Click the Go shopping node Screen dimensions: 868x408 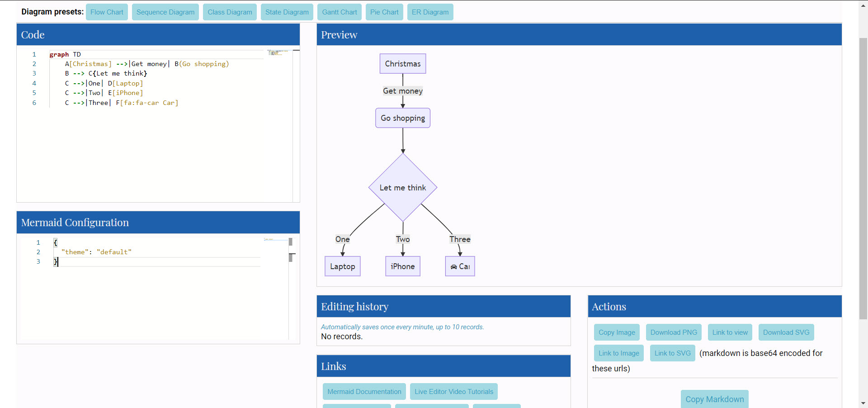click(403, 118)
